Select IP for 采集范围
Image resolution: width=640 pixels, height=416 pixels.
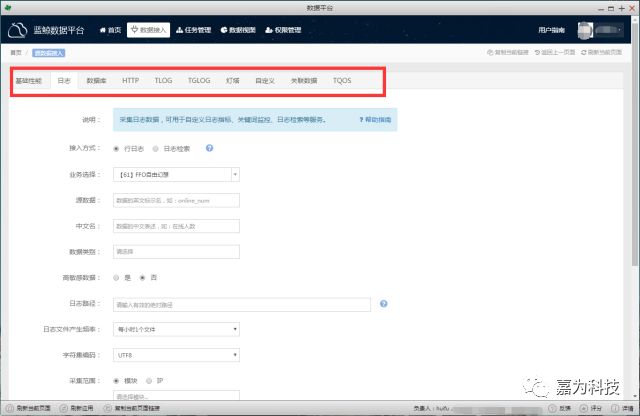click(149, 381)
